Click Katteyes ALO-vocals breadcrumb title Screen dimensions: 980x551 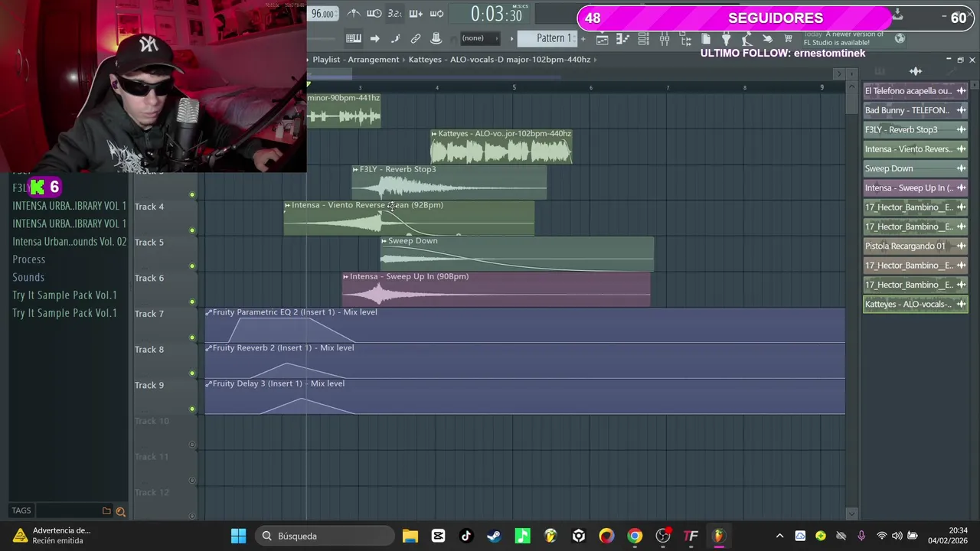coord(499,59)
